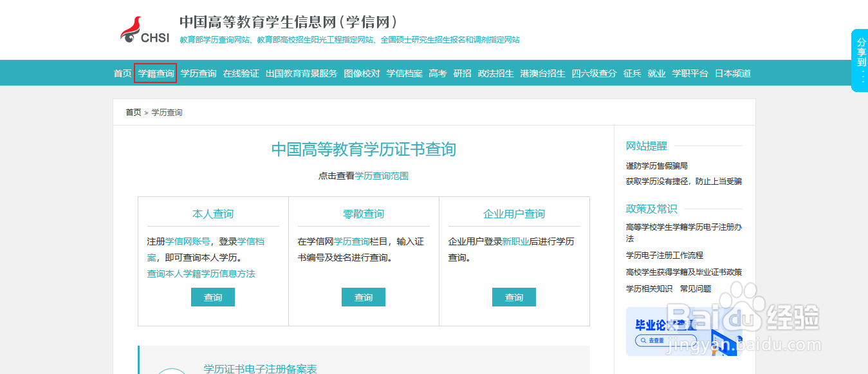
Task: Open the 分享到 side tab
Action: click(860, 61)
